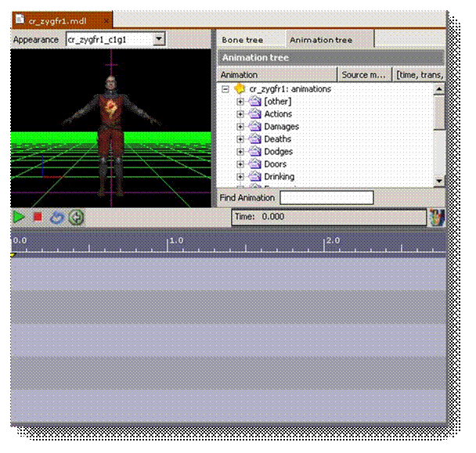Select the Dodges tree item

(279, 152)
